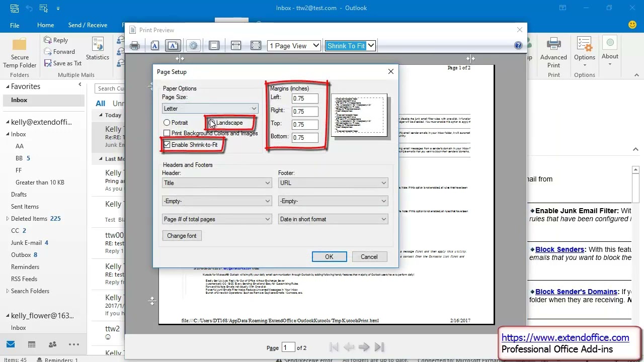Open Date in short format dropdown

pos(334,219)
